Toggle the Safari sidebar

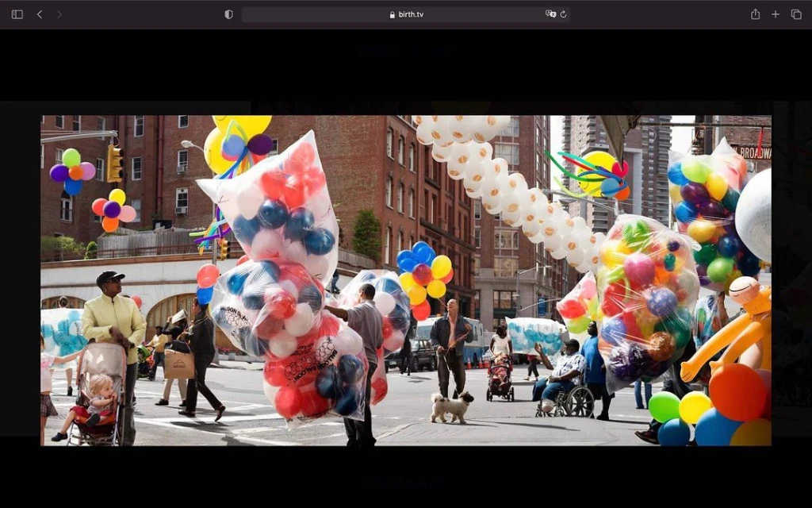[x=17, y=14]
